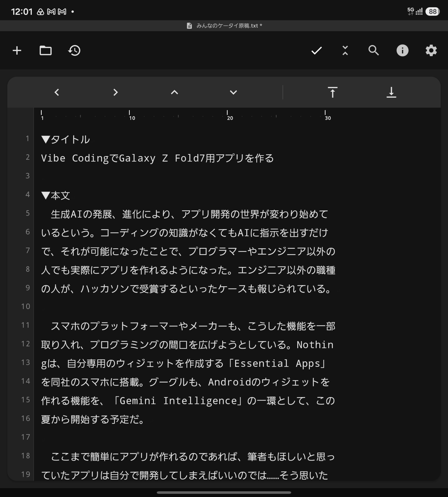The image size is (448, 497).
Task: Tap the document icon beside the file name
Action: (x=189, y=26)
